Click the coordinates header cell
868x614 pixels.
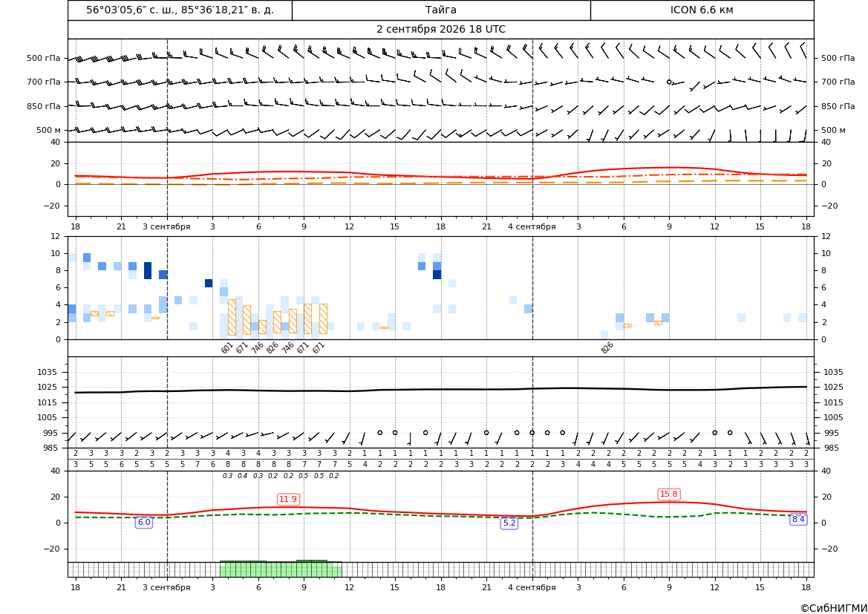(x=180, y=10)
